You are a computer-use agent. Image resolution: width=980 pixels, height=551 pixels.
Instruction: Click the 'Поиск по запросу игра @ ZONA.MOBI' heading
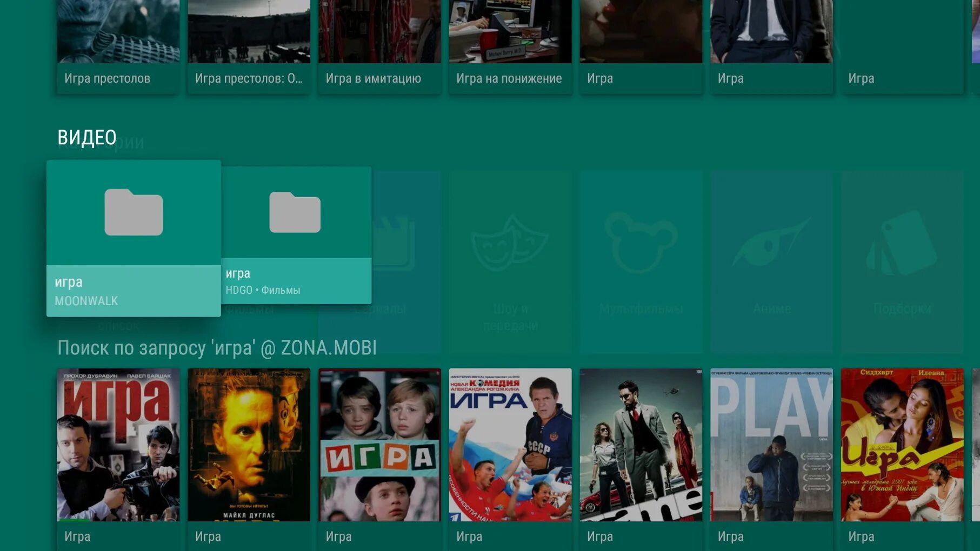(x=217, y=348)
